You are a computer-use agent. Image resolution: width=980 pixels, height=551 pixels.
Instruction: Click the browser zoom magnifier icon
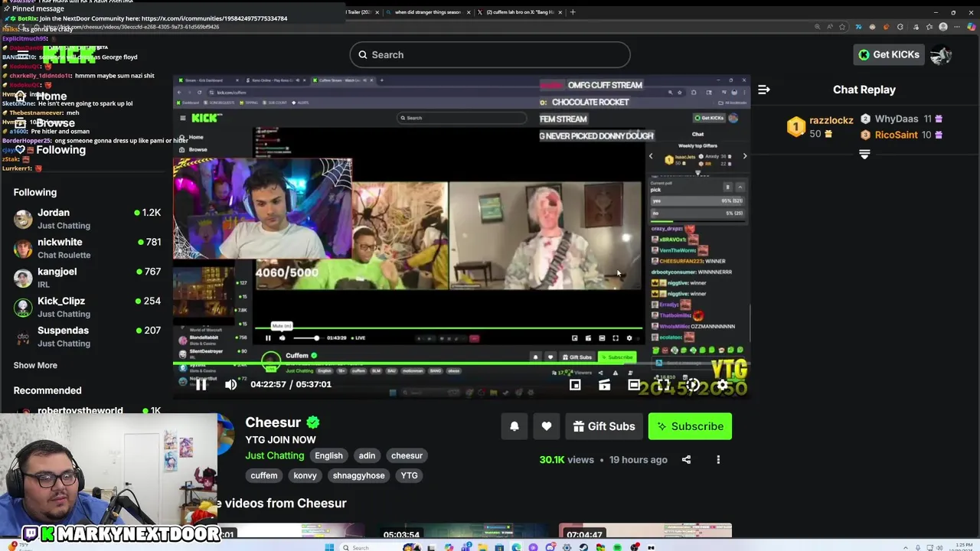point(818,27)
